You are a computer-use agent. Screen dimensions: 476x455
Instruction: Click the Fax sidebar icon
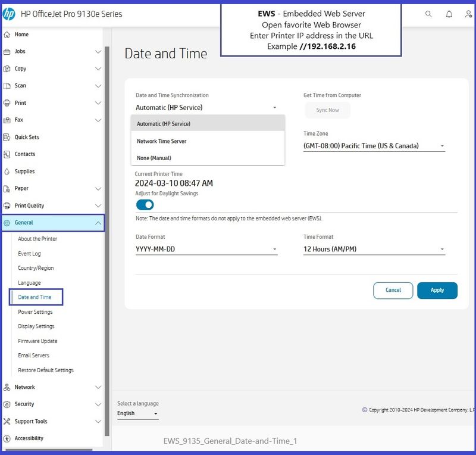point(7,120)
